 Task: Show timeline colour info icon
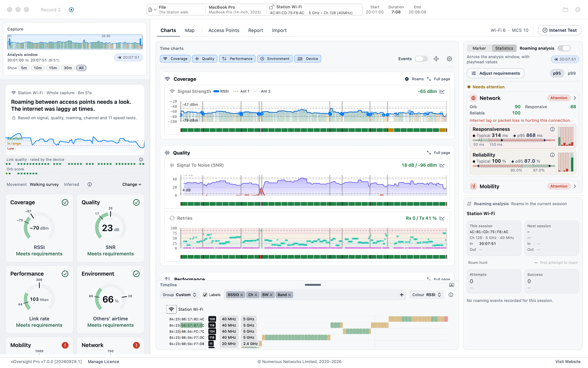(x=451, y=295)
